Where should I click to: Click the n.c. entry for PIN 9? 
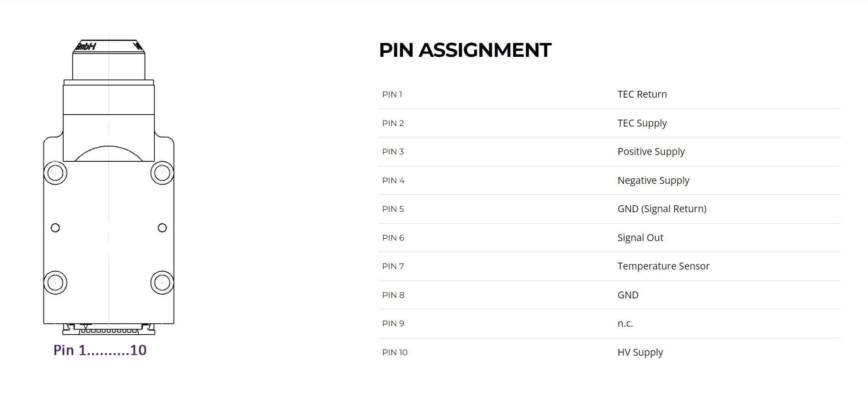(x=625, y=324)
